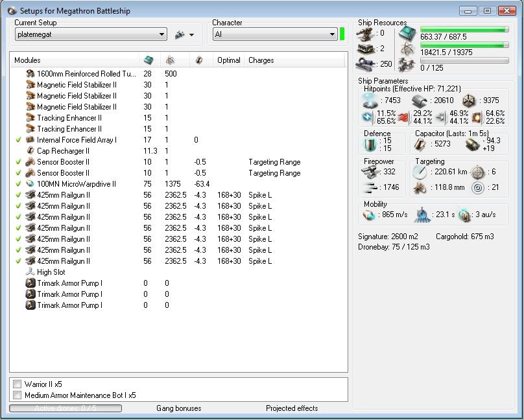The image size is (524, 420).
Task: Click the armor hitpoints icon showing 20610
Action: pyautogui.click(x=420, y=100)
